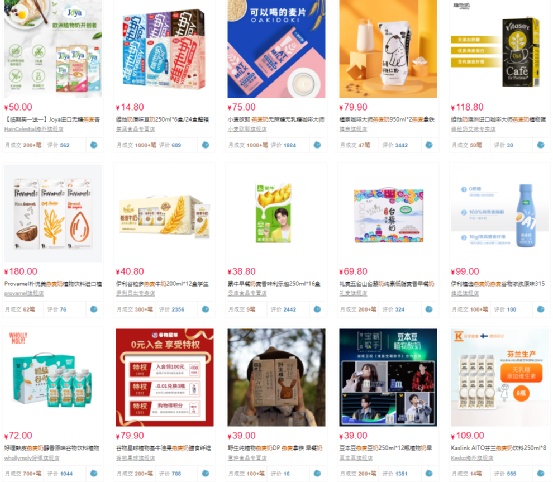Click the chat icon under the ¥50.00 Joya product

(94, 145)
